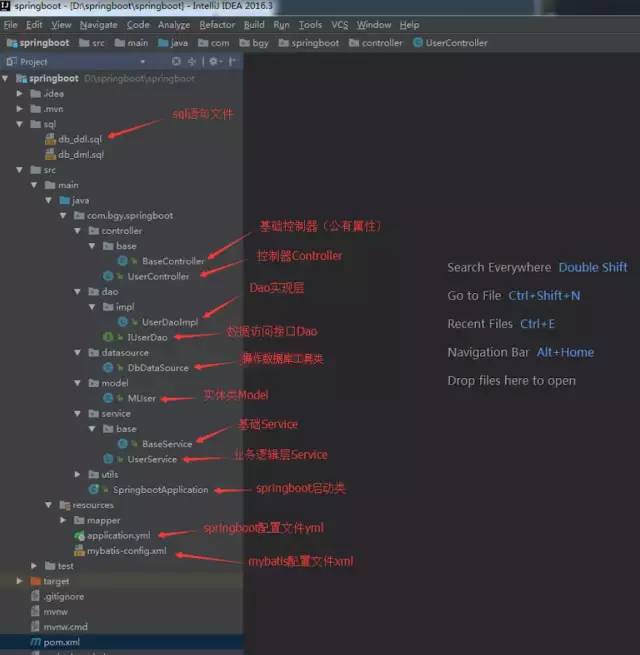Viewport: 640px width, 655px height.
Task: Click 'Recent Files' hint text
Action: tap(480, 323)
